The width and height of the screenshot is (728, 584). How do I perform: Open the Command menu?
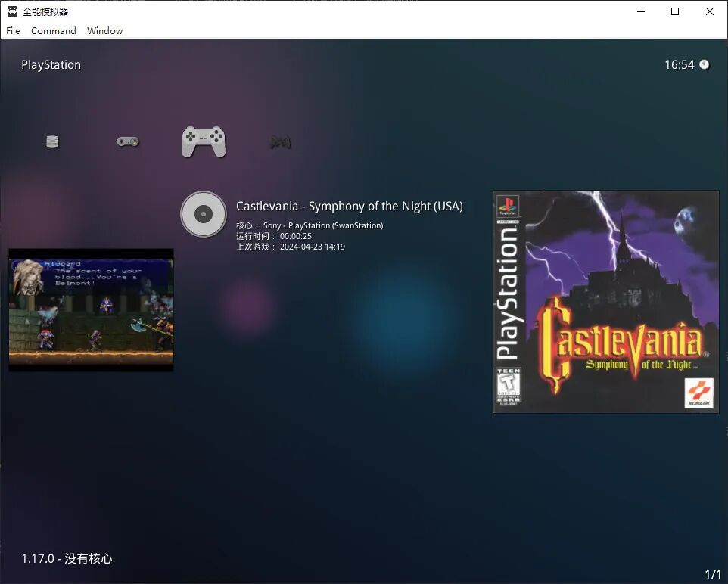click(x=54, y=31)
